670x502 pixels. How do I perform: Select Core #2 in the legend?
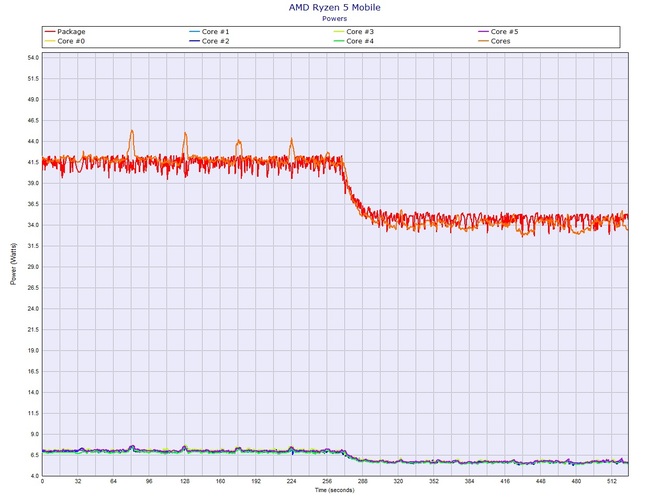point(209,41)
